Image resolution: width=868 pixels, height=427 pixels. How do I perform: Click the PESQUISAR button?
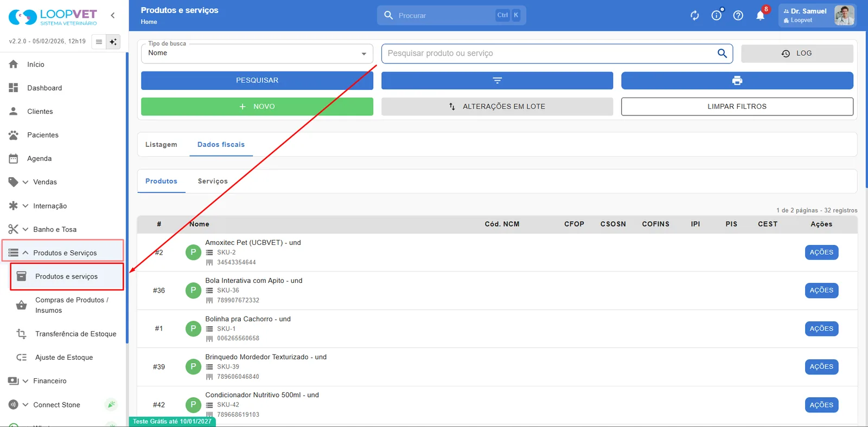point(257,80)
